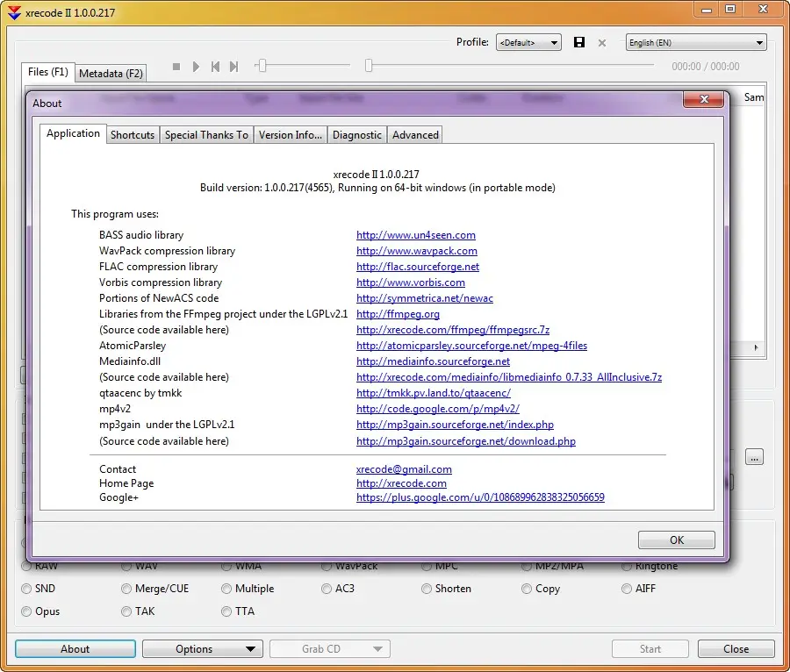Switch to the Shortcuts tab

133,135
